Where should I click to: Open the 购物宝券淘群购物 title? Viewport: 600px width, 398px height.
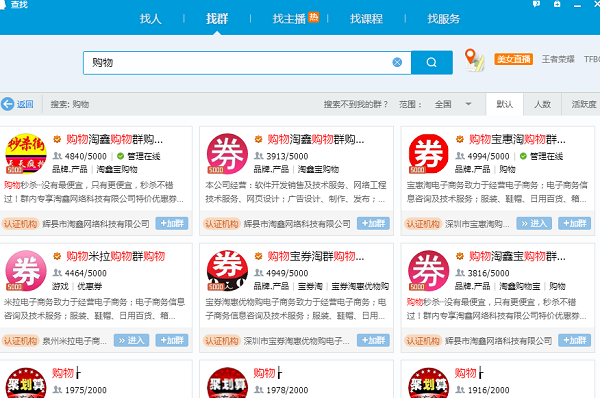(x=316, y=256)
